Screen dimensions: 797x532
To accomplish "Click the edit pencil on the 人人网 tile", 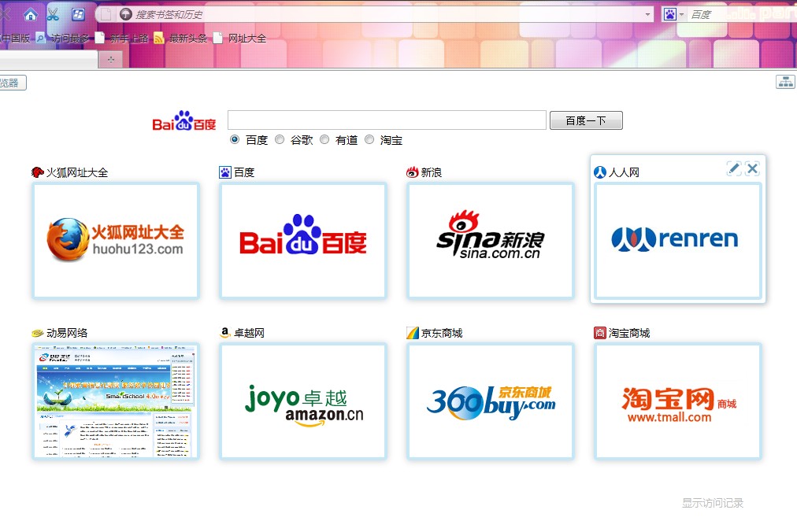I will coord(734,168).
